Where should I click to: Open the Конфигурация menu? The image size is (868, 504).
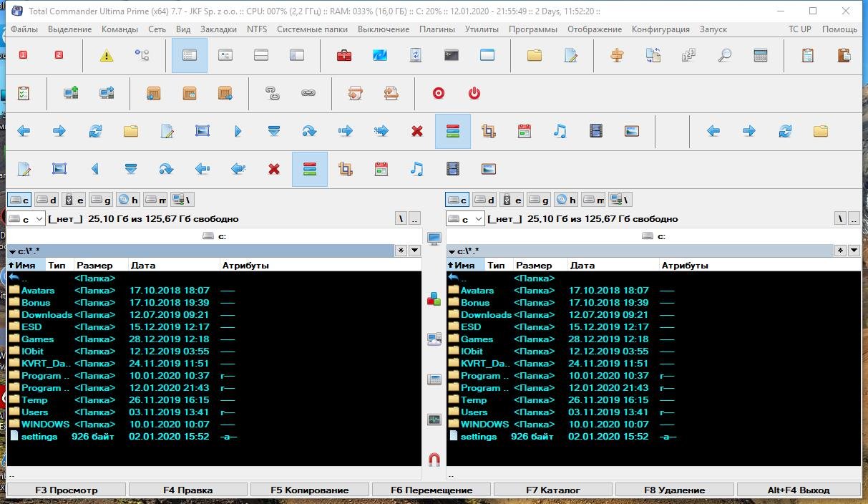pos(660,29)
